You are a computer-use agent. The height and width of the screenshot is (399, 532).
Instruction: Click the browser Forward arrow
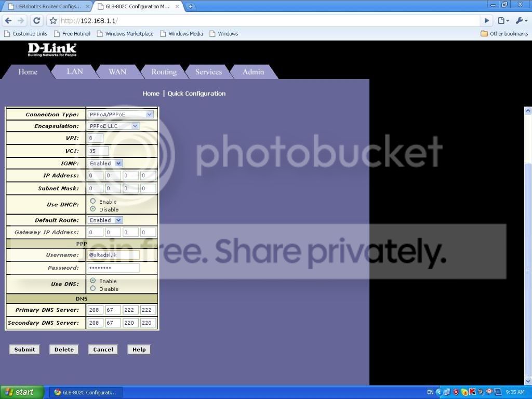[x=21, y=21]
